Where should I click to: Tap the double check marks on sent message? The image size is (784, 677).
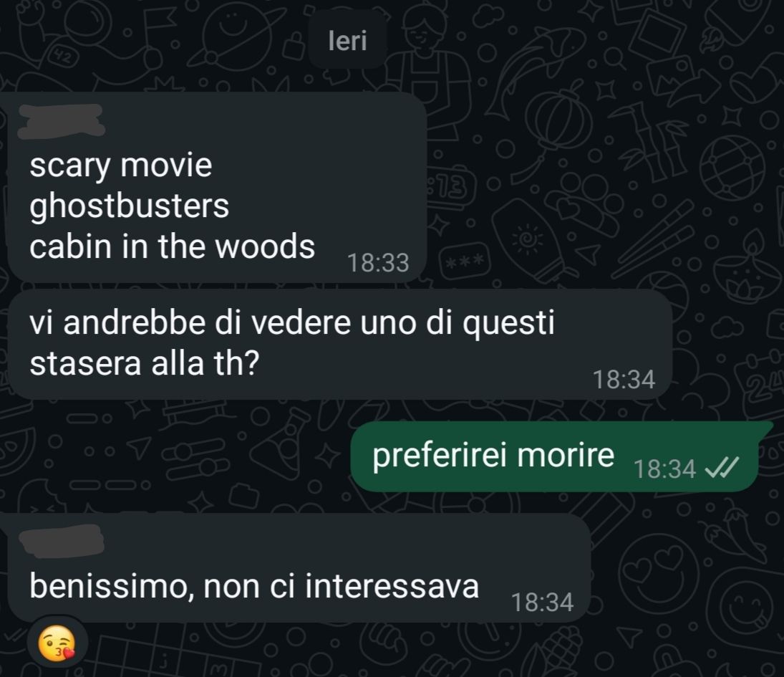(x=721, y=469)
